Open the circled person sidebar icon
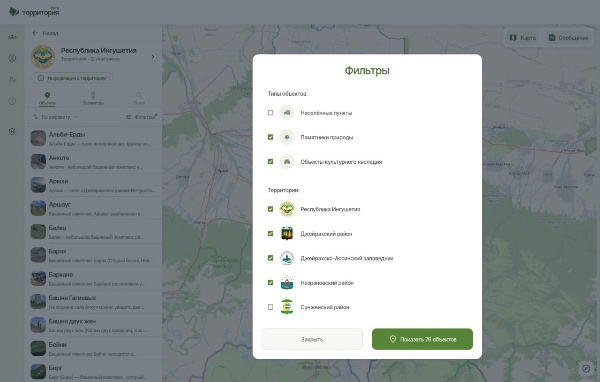 [x=12, y=58]
